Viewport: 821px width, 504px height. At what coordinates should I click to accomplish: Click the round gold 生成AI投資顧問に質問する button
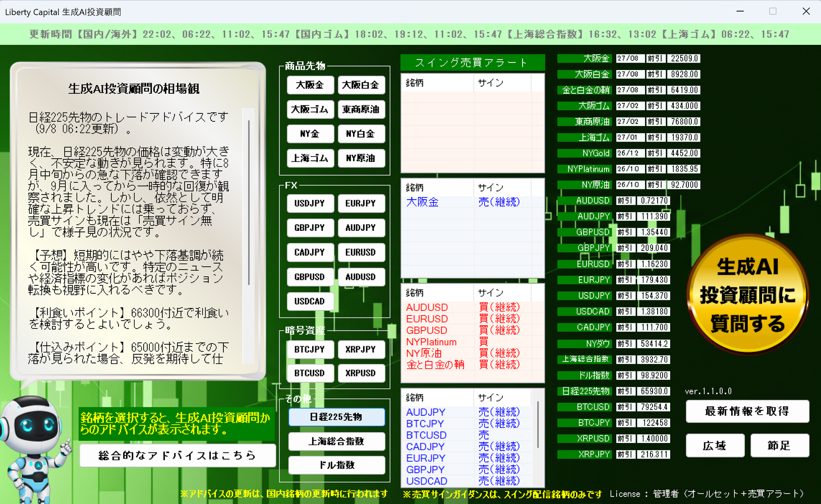747,295
